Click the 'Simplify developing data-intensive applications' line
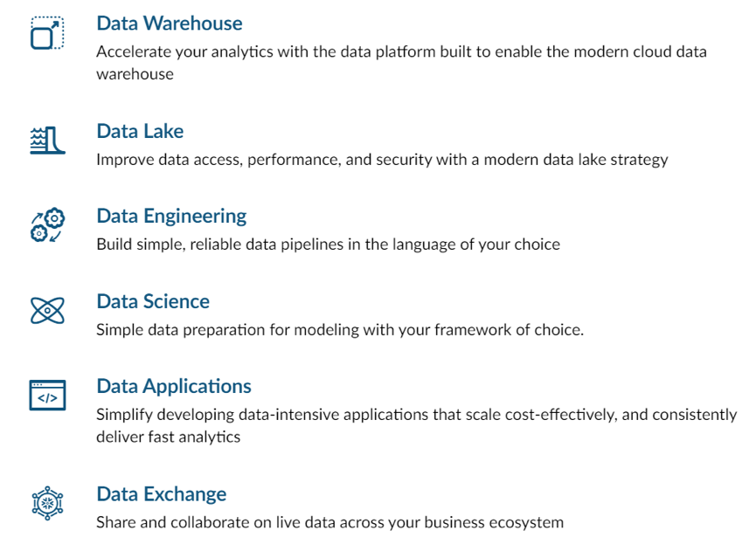Viewport: 756px width, 544px height. pyautogui.click(x=417, y=415)
